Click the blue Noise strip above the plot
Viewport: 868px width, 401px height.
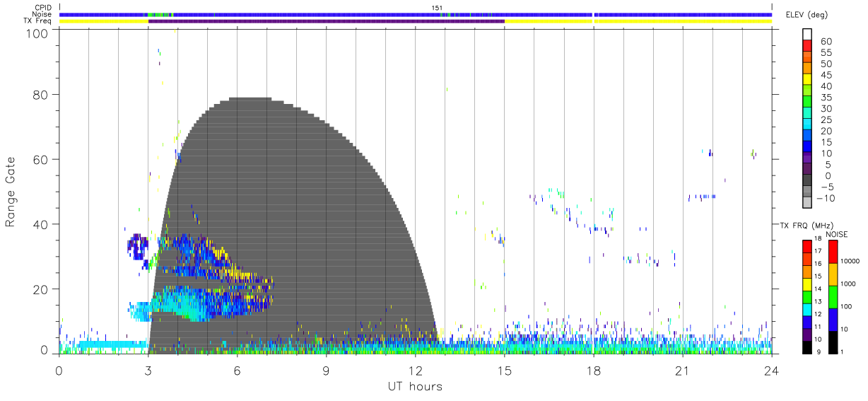[x=415, y=14]
